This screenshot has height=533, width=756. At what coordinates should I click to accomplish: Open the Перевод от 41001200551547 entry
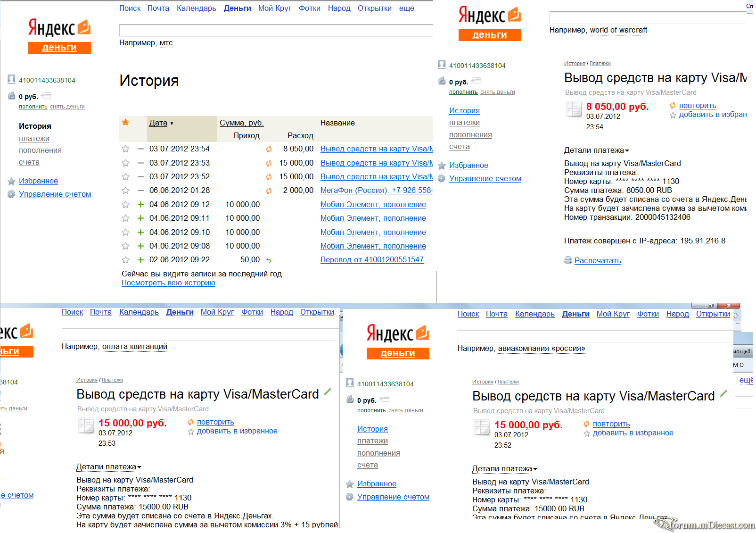[x=372, y=260]
